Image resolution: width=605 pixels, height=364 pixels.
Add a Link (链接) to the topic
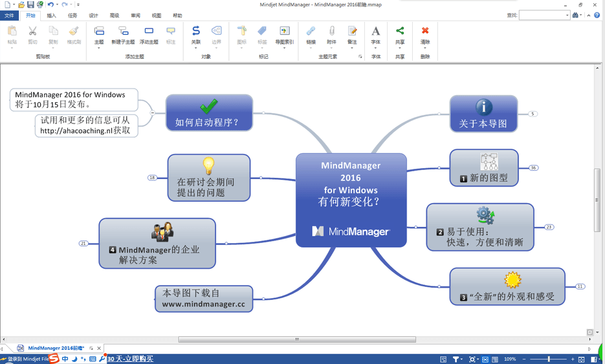[x=311, y=31]
